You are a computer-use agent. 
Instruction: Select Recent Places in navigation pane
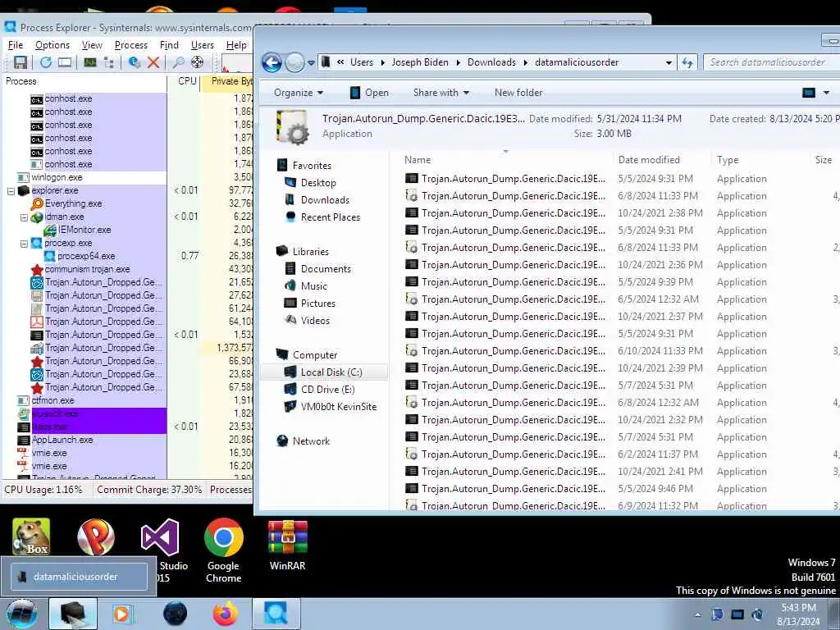tap(330, 217)
